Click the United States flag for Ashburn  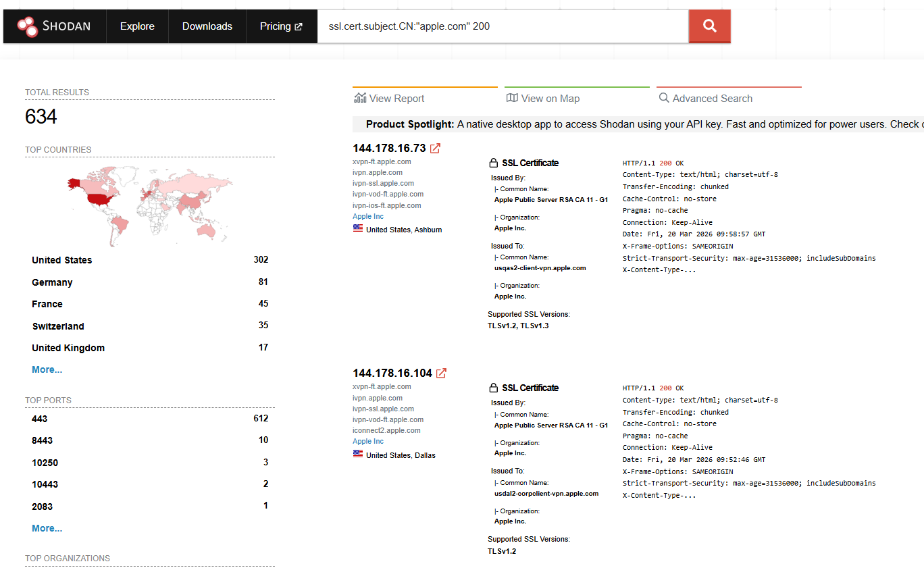click(358, 229)
